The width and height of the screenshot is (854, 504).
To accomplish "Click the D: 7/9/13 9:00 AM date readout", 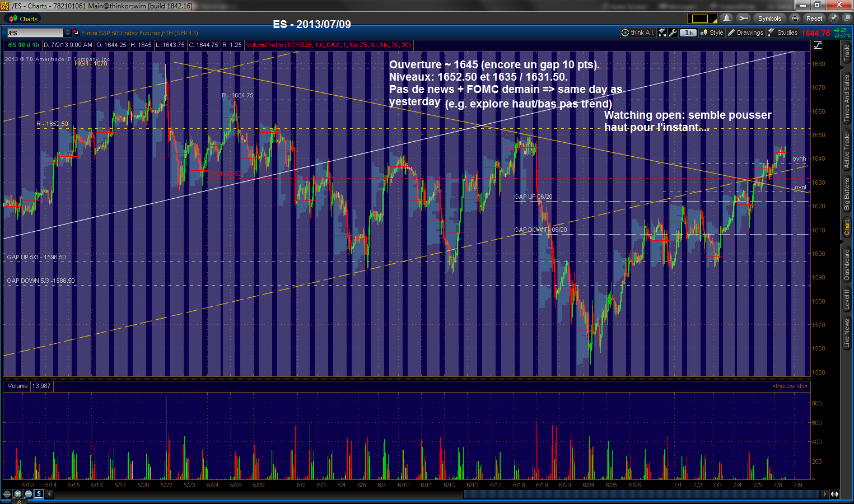I will coord(68,45).
